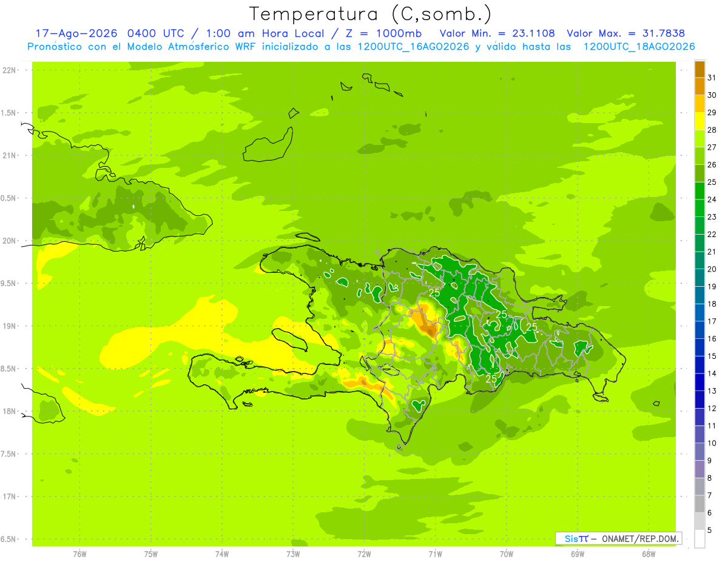Screen dimensions: 728x562
Task: Select the 'Z = 1000mb' level text
Action: (383, 33)
